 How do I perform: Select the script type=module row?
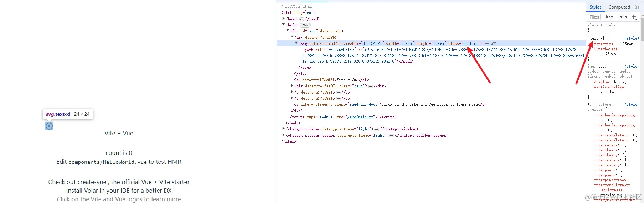[x=343, y=117]
